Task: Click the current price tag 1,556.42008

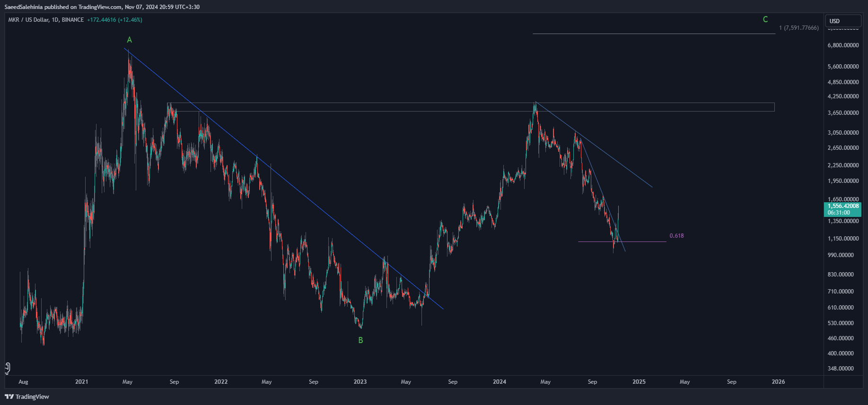Action: (843, 206)
